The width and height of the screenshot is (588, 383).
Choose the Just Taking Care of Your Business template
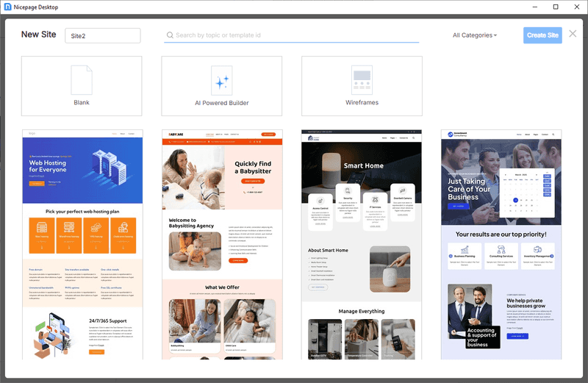point(501,245)
